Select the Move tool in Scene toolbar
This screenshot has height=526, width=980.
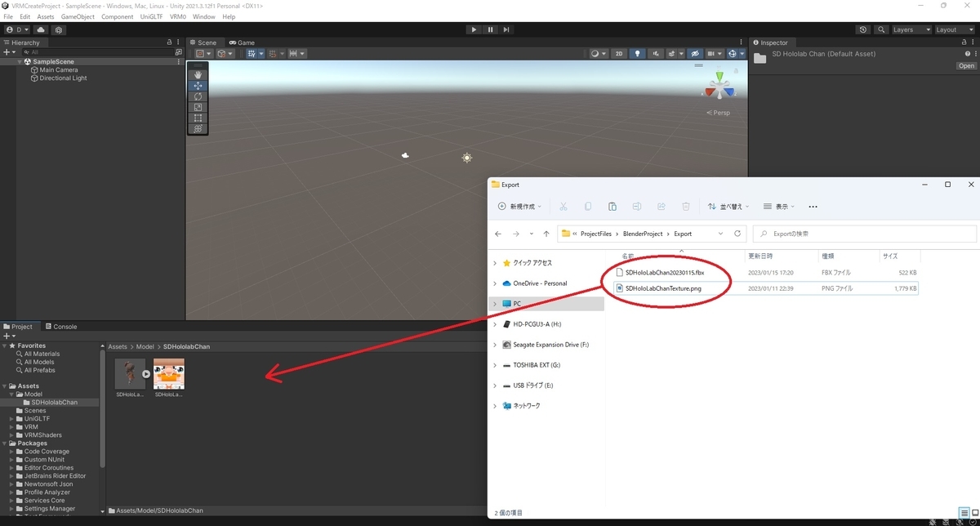pos(198,86)
